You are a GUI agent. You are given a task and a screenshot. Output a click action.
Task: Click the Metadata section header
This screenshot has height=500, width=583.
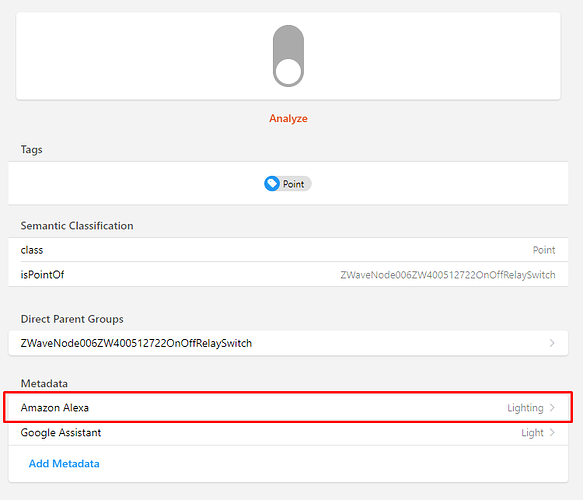tap(44, 383)
